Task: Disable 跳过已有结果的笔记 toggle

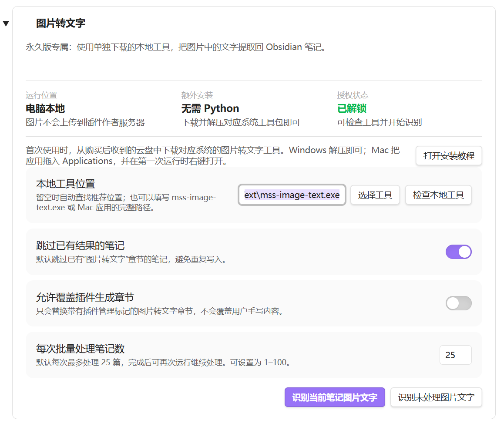Action: click(x=459, y=252)
